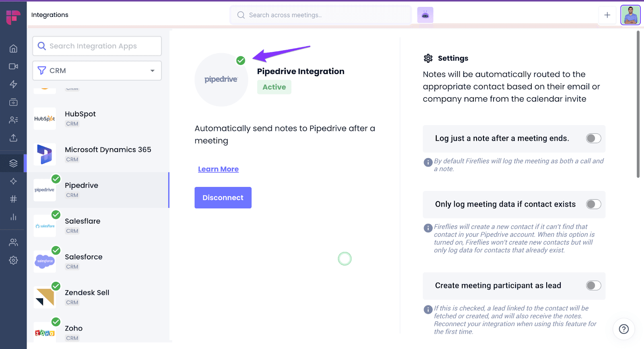Image resolution: width=644 pixels, height=349 pixels.
Task: Select Salesflare in the integration list
Action: (98, 226)
